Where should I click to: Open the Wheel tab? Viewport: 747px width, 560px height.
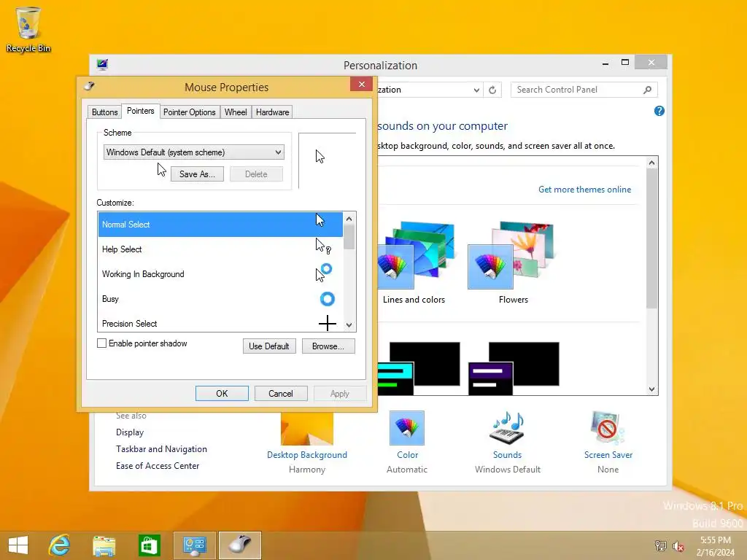[x=236, y=112]
